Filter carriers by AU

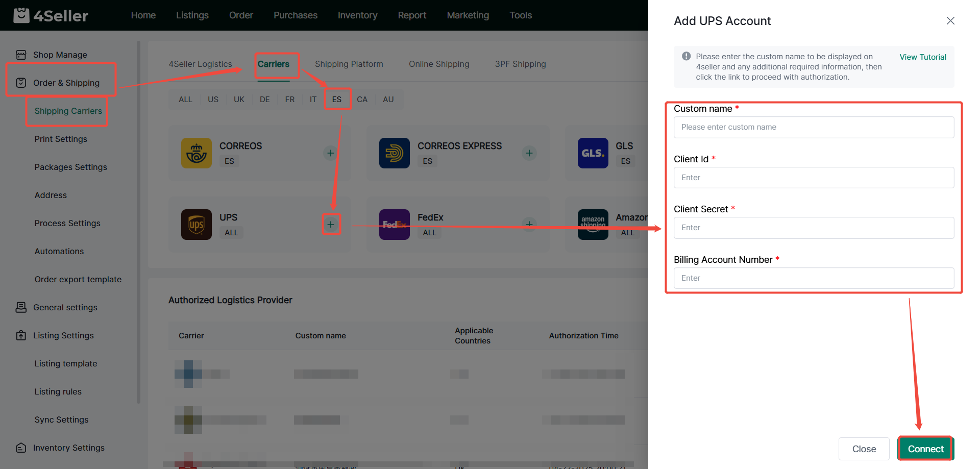tap(388, 100)
